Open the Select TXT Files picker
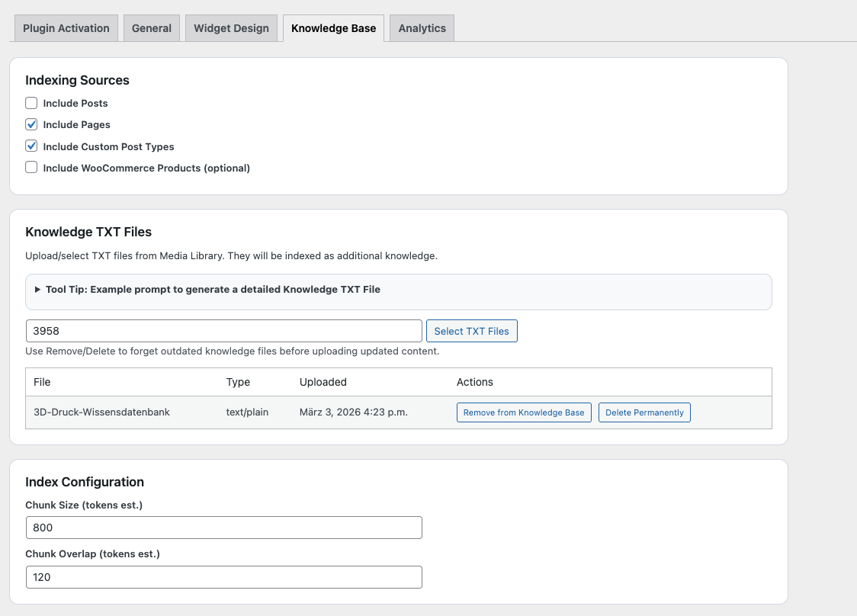This screenshot has width=857, height=616. pyautogui.click(x=472, y=331)
